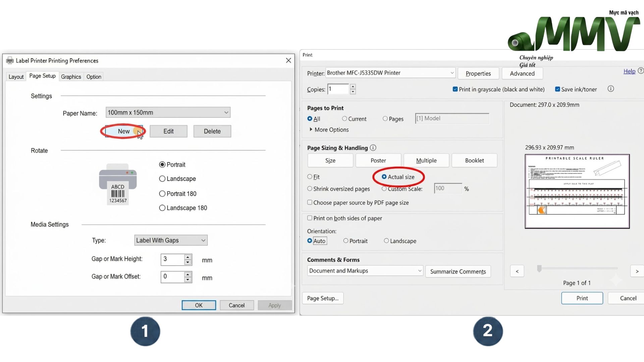Screen dimensions: 644x362
Task: Enable Choose paper source by PDF page size
Action: (x=310, y=202)
